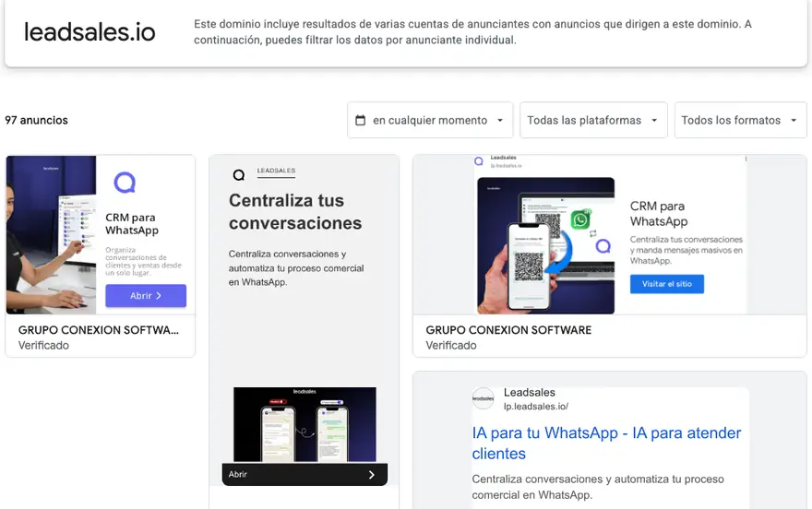This screenshot has width=812, height=509.
Task: Open the 'en cualquier momento' date dropdown
Action: 430,120
